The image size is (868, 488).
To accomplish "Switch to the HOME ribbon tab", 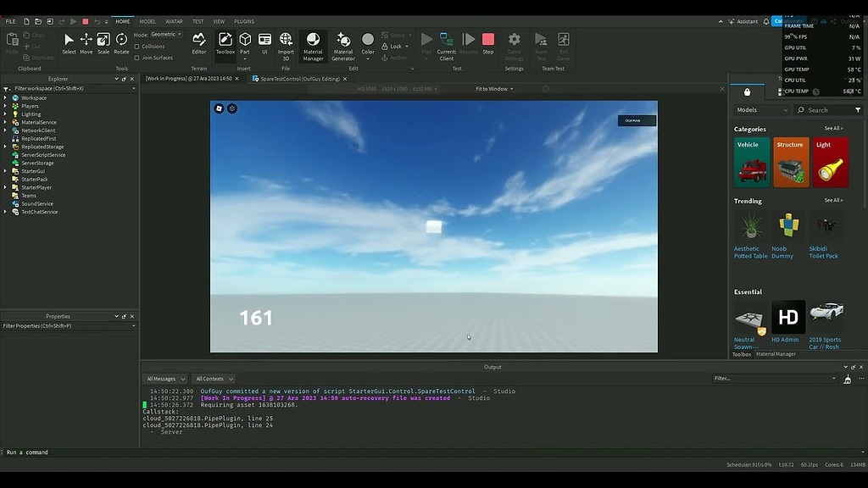I will [x=122, y=21].
